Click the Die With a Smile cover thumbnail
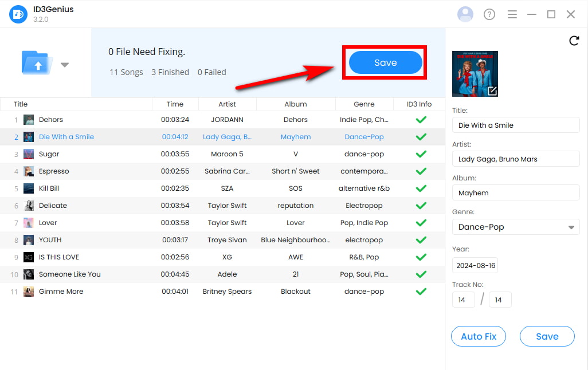The image size is (588, 370). [x=29, y=137]
